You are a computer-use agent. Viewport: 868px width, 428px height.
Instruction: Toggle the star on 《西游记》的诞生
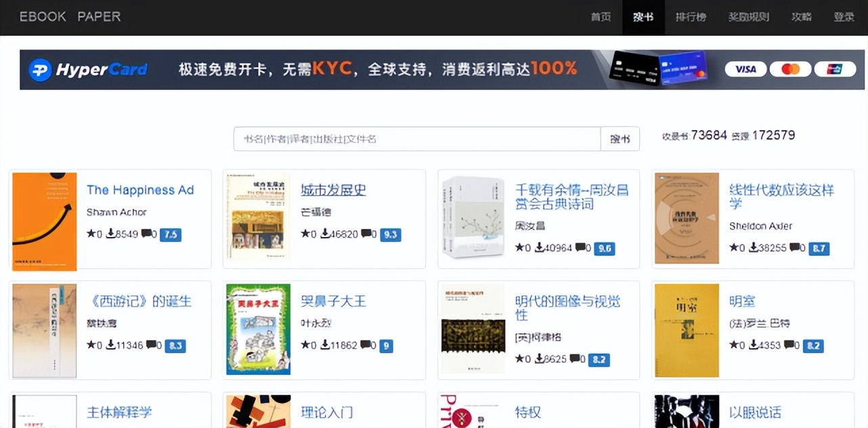91,345
